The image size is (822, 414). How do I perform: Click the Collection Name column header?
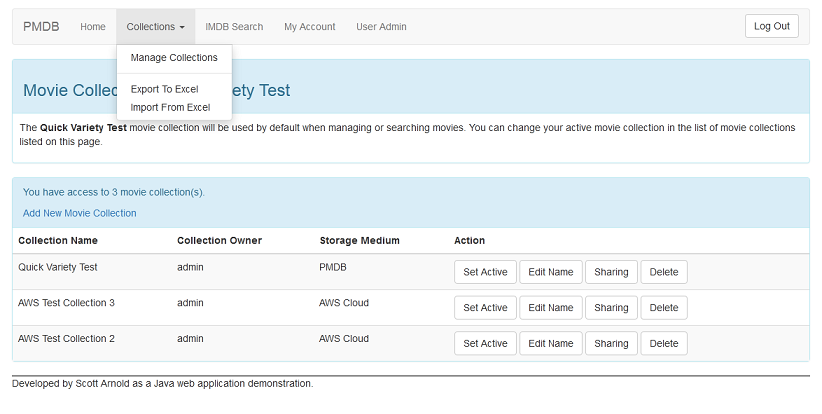tap(58, 241)
